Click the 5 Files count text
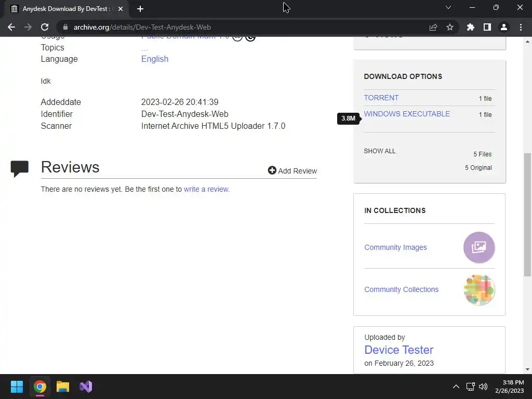Viewport: 532px width, 399px height. coord(483,154)
